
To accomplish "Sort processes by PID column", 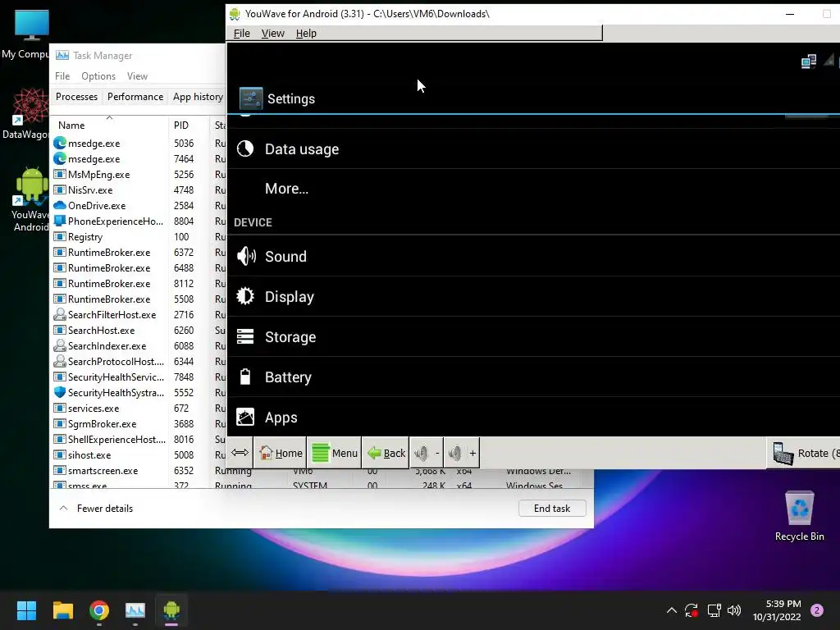I will point(188,126).
